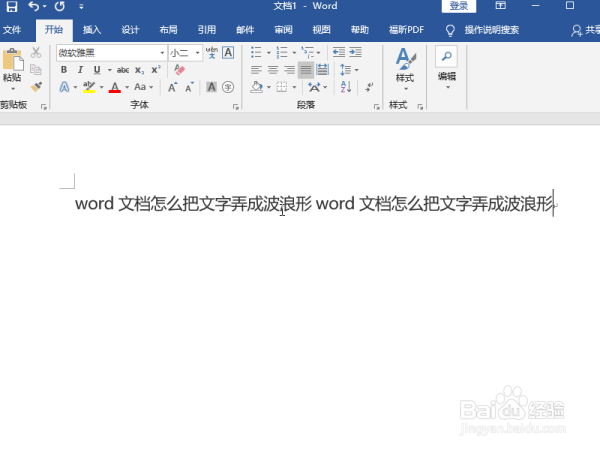Click the grow font size icon
Screen dimensions: 600x450
click(173, 87)
